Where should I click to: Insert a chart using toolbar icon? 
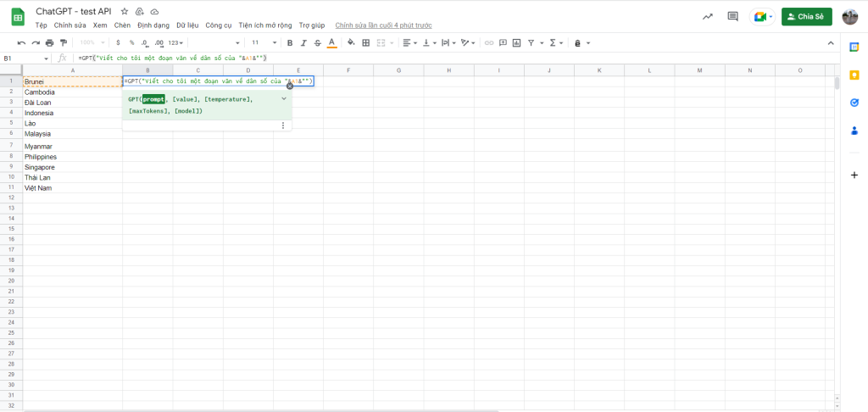[x=516, y=42]
